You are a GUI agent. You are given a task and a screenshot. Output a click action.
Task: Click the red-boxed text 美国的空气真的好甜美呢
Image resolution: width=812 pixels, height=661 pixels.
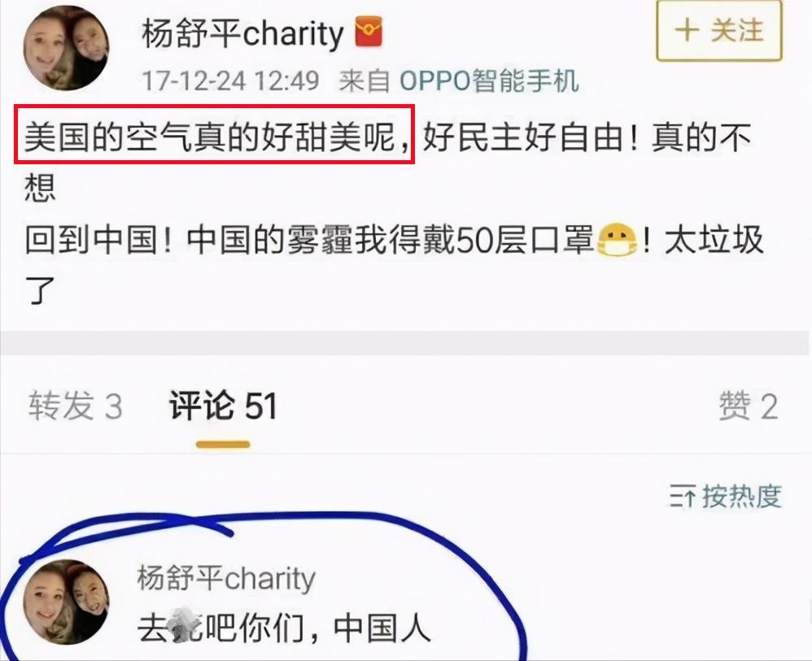pyautogui.click(x=214, y=135)
